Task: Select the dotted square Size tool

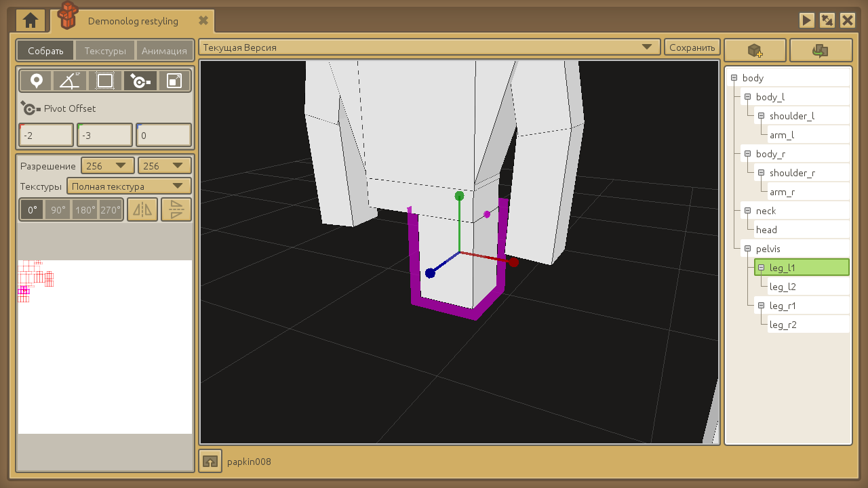Action: click(104, 81)
